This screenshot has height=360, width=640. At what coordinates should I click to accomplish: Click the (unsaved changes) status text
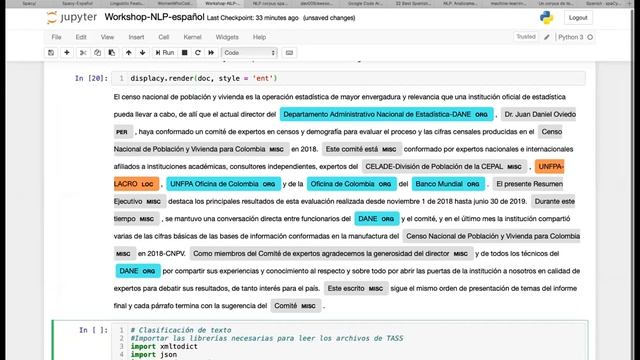(x=329, y=18)
